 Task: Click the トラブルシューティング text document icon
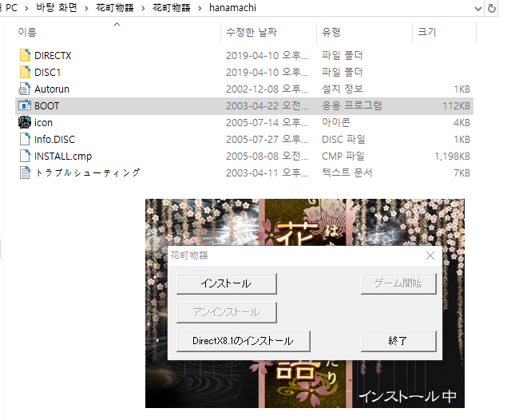25,173
